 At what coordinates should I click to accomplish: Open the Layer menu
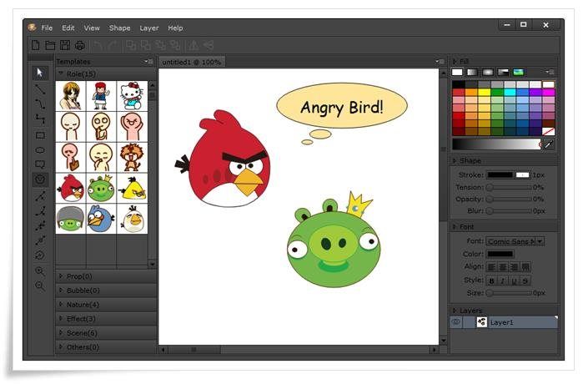click(x=149, y=28)
